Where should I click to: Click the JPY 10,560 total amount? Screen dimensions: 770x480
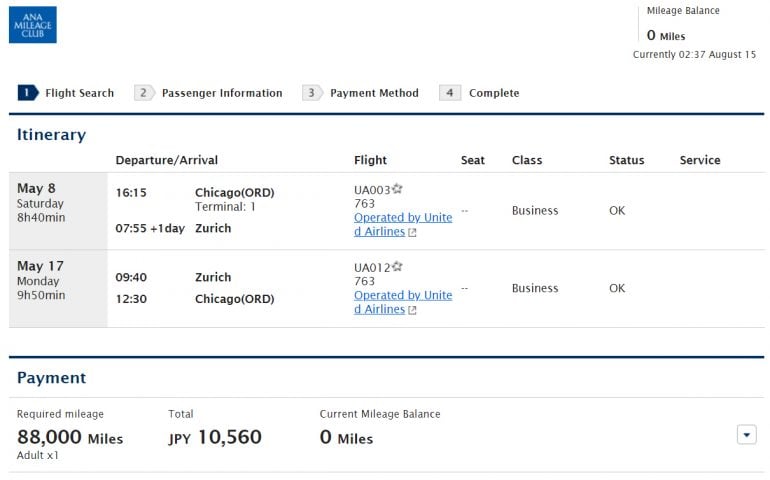[x=215, y=437]
